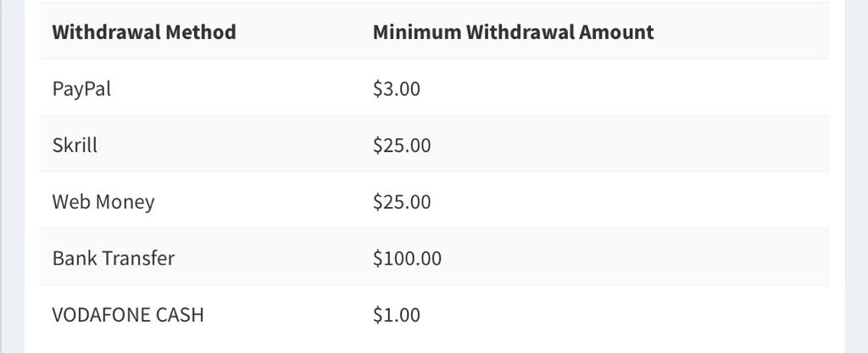Select the PayPal method cell
Screen dimensions: 868x353
click(81, 88)
